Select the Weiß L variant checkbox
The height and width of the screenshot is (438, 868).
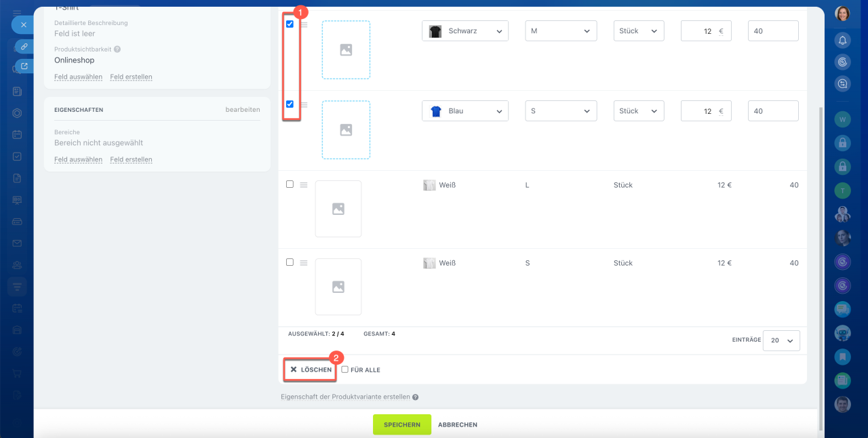pos(290,184)
